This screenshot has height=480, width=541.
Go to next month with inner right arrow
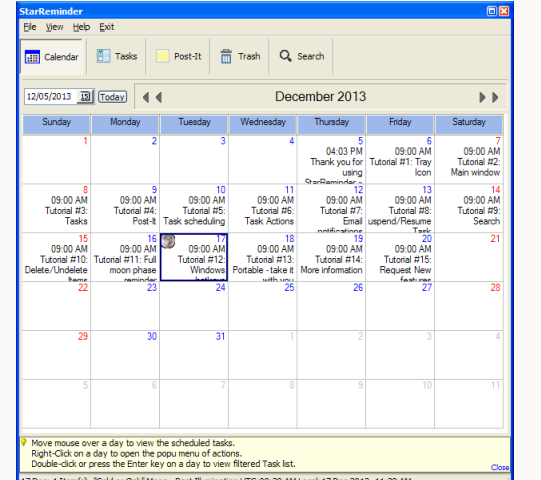482,97
